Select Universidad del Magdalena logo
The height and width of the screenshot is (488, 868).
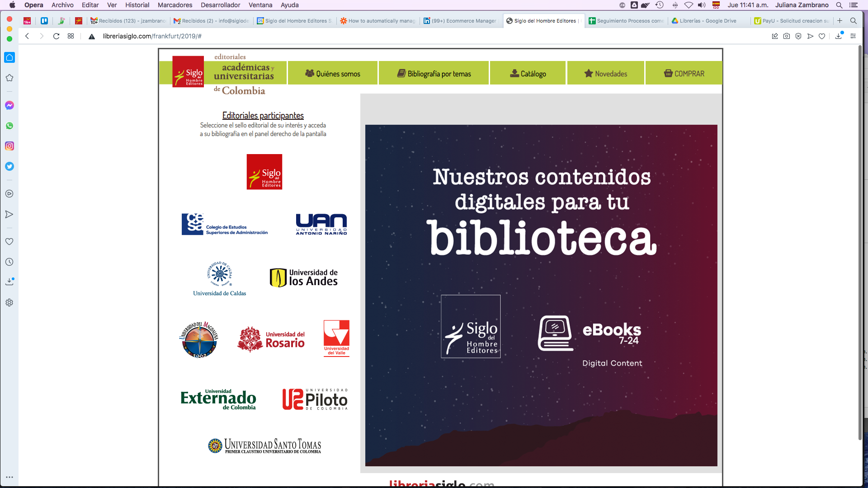coord(199,340)
